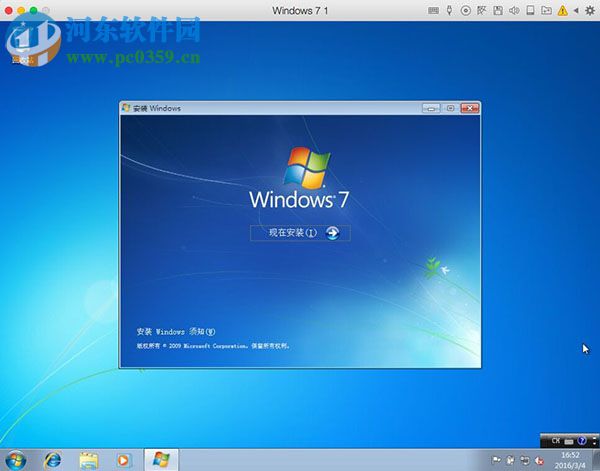The width and height of the screenshot is (600, 471).
Task: Click the floppy disk icon in title bar
Action: (498, 10)
